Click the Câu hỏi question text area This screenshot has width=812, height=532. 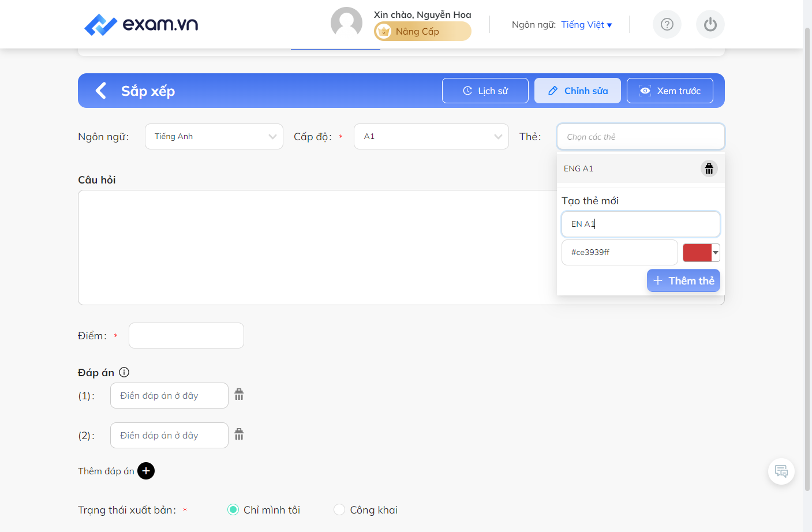pyautogui.click(x=317, y=247)
